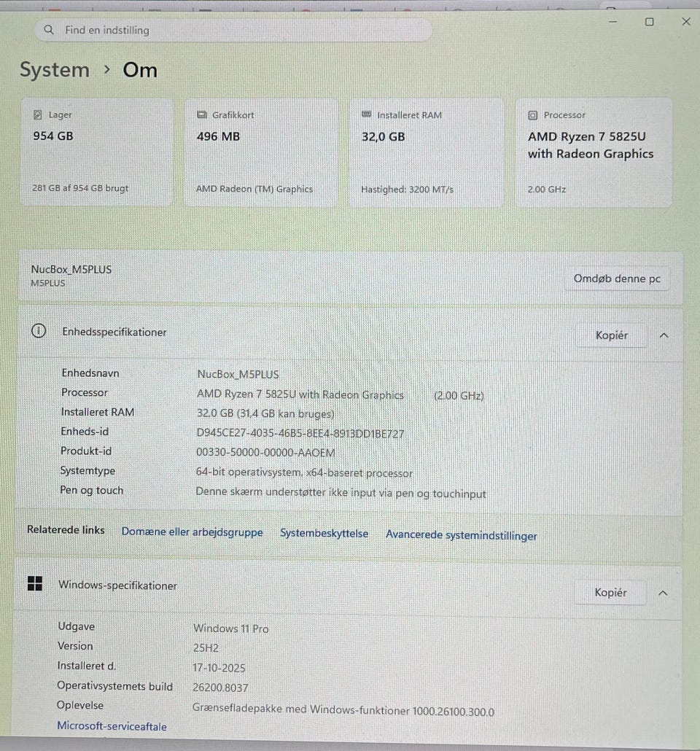Maximize the Settings window
Image resolution: width=700 pixels, height=751 pixels.
pyautogui.click(x=650, y=22)
